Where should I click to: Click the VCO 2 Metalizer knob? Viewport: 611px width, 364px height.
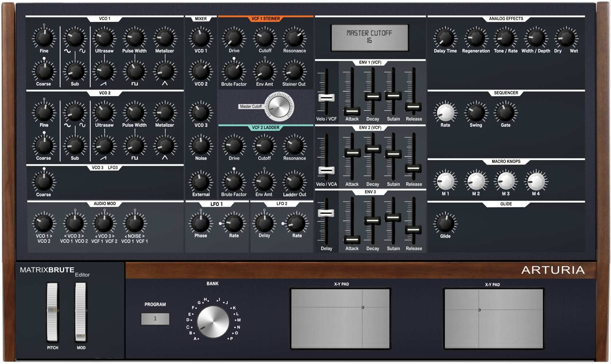(165, 112)
